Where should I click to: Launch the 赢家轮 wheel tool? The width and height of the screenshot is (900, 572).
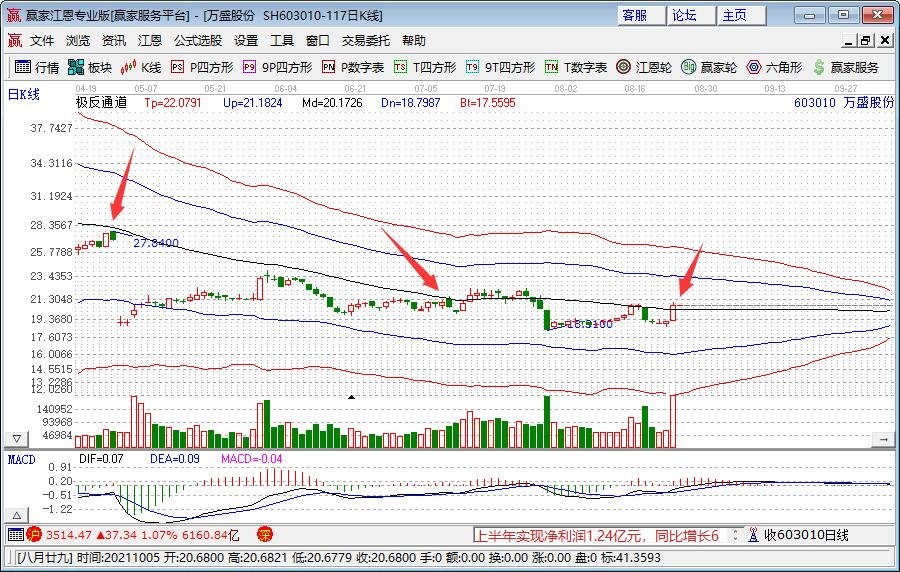(x=709, y=68)
